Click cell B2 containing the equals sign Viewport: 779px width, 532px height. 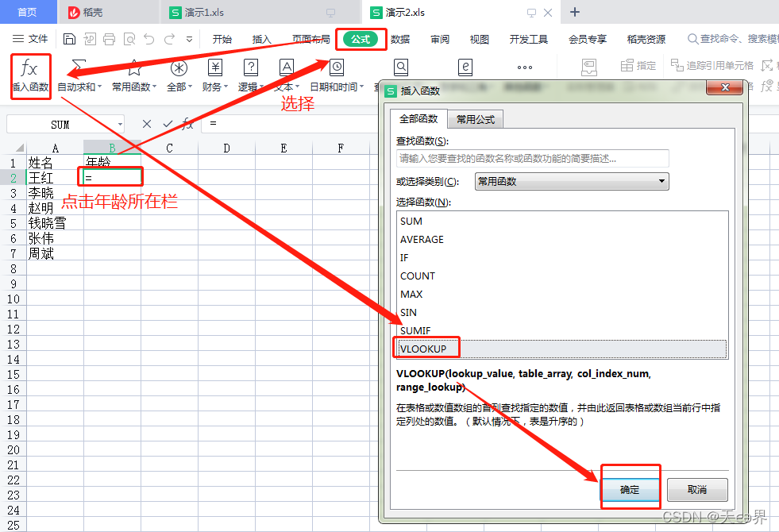tap(112, 177)
